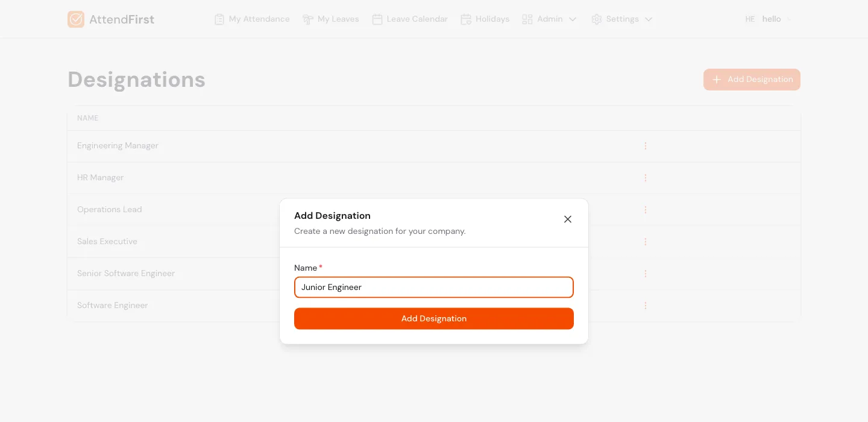
Task: Click the top-right Add Designation button
Action: 752,79
